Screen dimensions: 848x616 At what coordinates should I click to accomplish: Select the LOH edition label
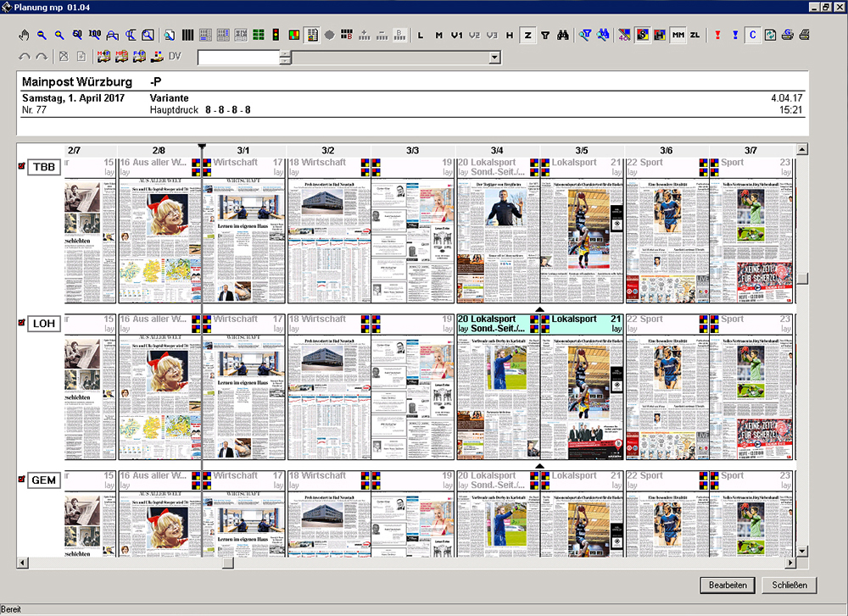point(44,324)
